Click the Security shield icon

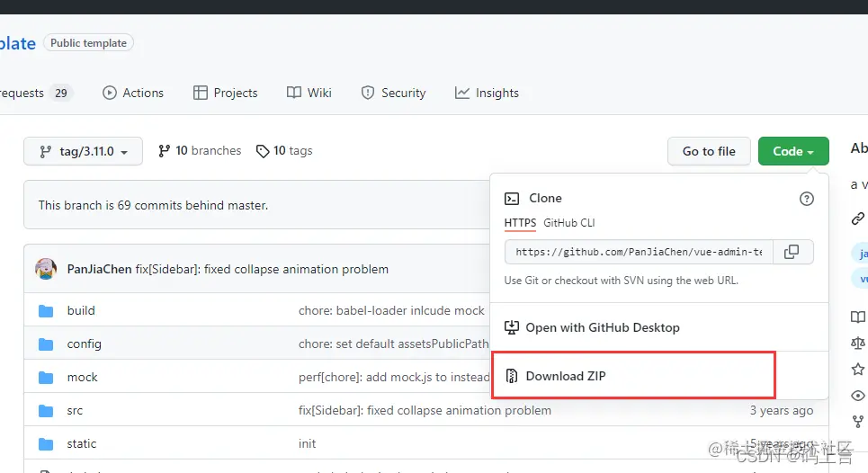point(368,93)
